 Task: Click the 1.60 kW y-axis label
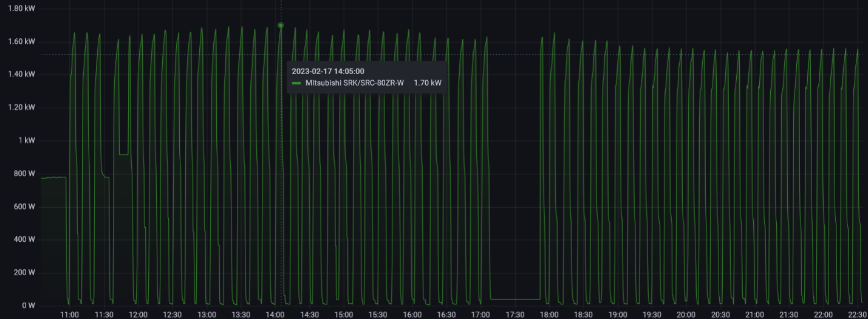[21, 42]
